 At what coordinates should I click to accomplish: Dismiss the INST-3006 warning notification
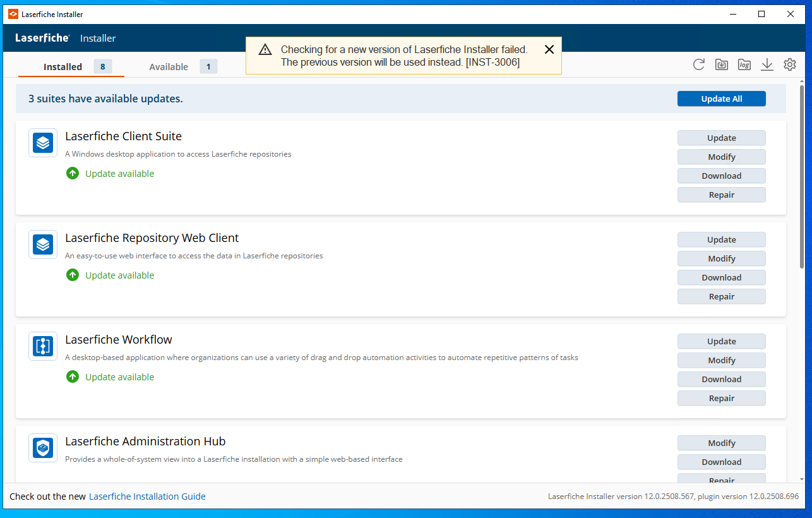click(x=549, y=49)
